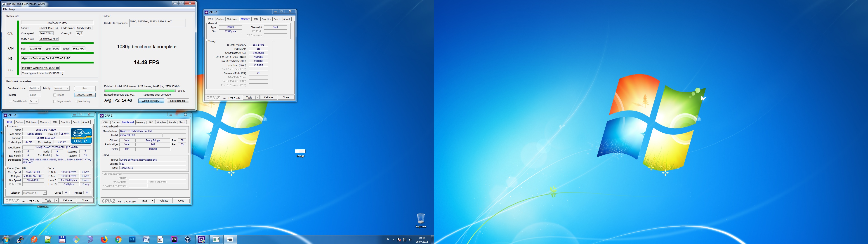Screen dimensions: 868x244
Task: Open the blue floppy disk taskbar app
Action: pos(62,239)
